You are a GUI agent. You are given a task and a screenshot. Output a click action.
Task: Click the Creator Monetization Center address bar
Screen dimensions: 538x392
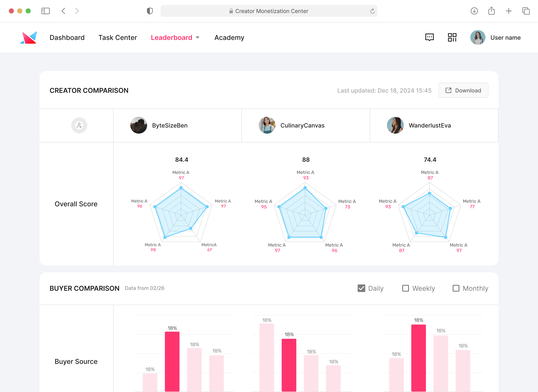pos(269,11)
